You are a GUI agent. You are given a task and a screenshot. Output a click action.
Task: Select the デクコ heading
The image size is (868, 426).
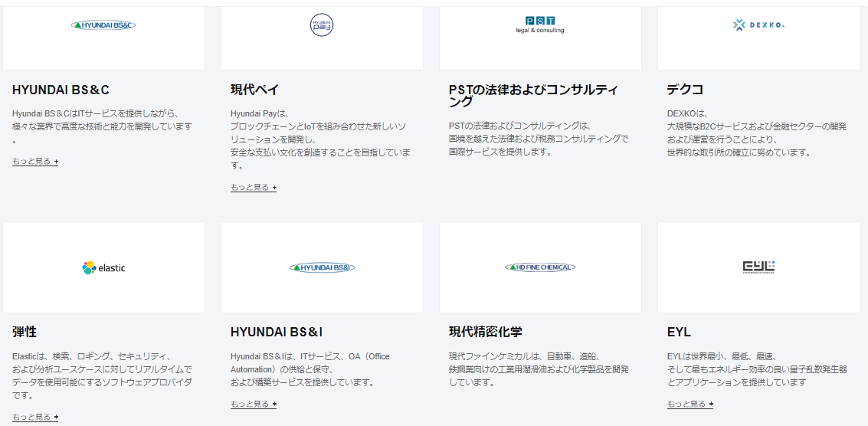[685, 90]
